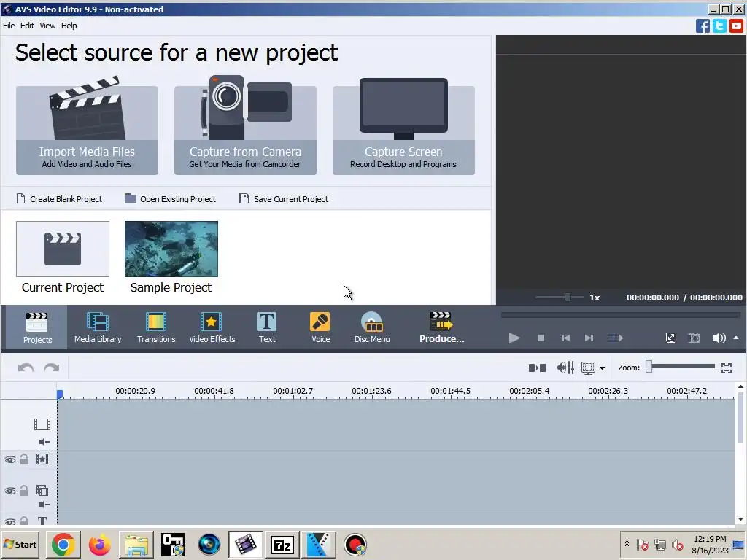This screenshot has height=560, width=747.
Task: Toggle visibility of video overlay track
Action: coord(10,491)
